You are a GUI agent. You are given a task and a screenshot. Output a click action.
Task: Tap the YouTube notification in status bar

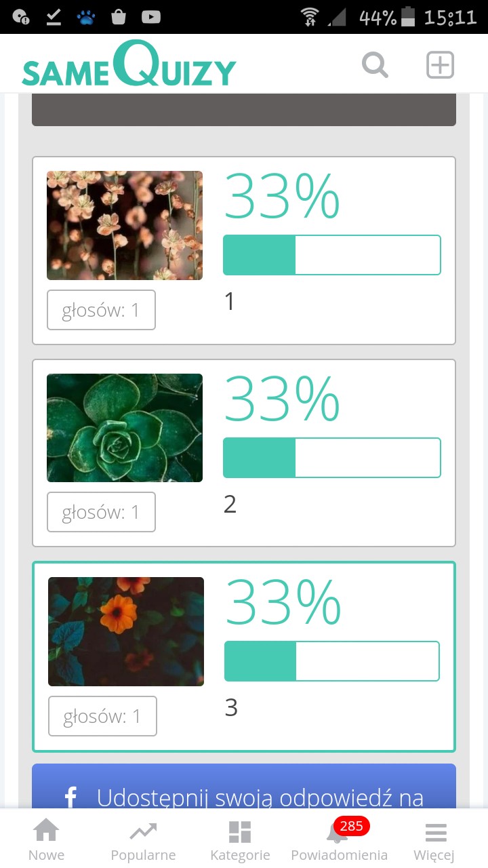click(x=150, y=17)
